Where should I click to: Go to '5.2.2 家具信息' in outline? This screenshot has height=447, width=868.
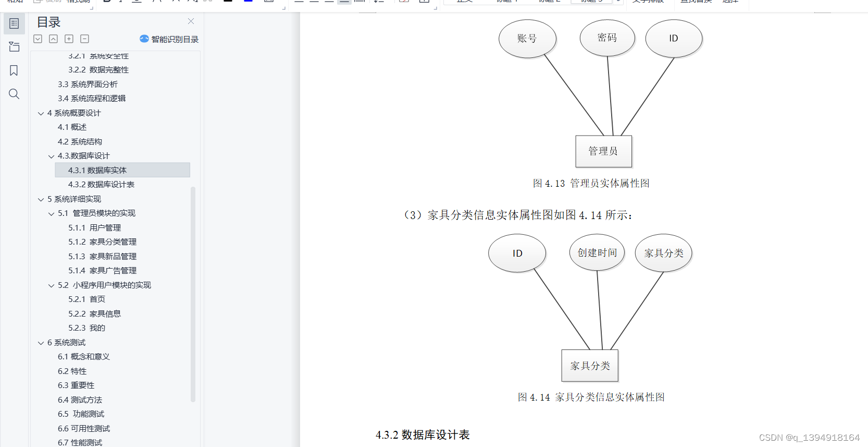click(x=94, y=314)
